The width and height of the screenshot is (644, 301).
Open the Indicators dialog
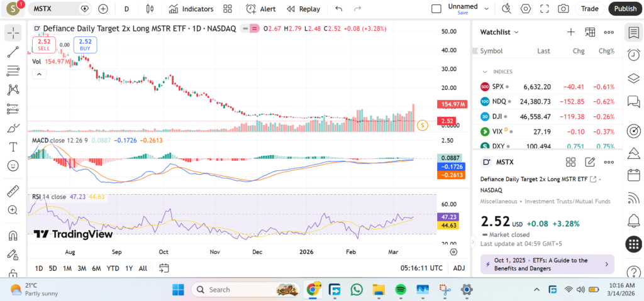click(191, 9)
